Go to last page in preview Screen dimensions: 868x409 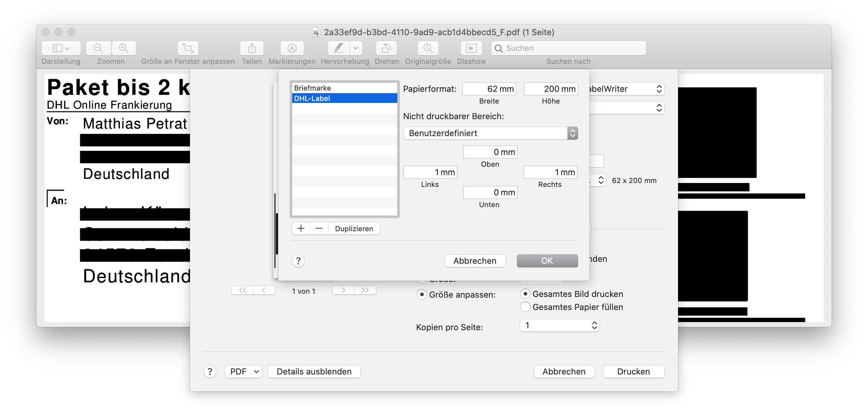(x=365, y=290)
